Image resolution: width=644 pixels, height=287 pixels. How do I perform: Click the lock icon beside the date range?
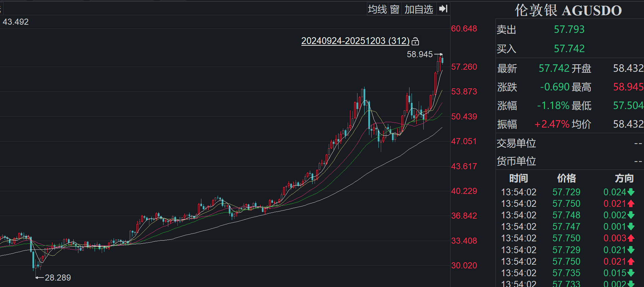click(x=415, y=41)
